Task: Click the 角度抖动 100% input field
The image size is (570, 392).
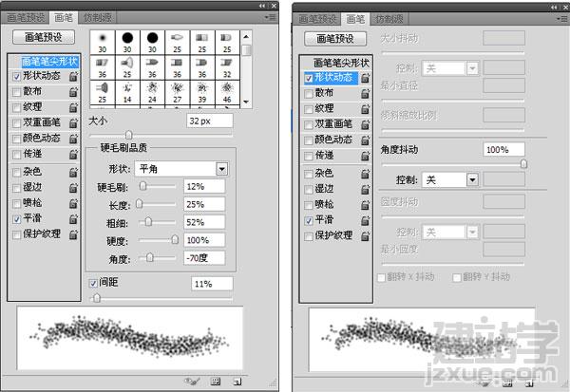Action: coord(503,150)
